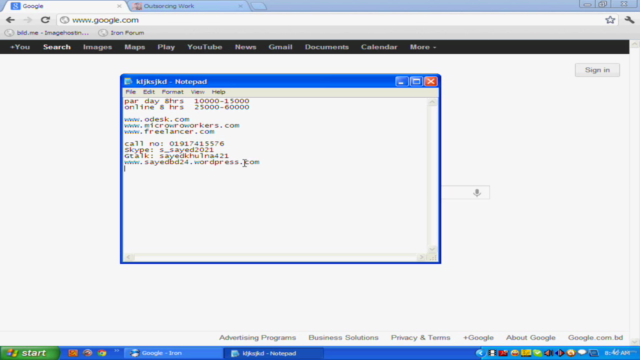Open +Google footer link
Screen dimensions: 640x360
pyautogui.click(x=478, y=338)
